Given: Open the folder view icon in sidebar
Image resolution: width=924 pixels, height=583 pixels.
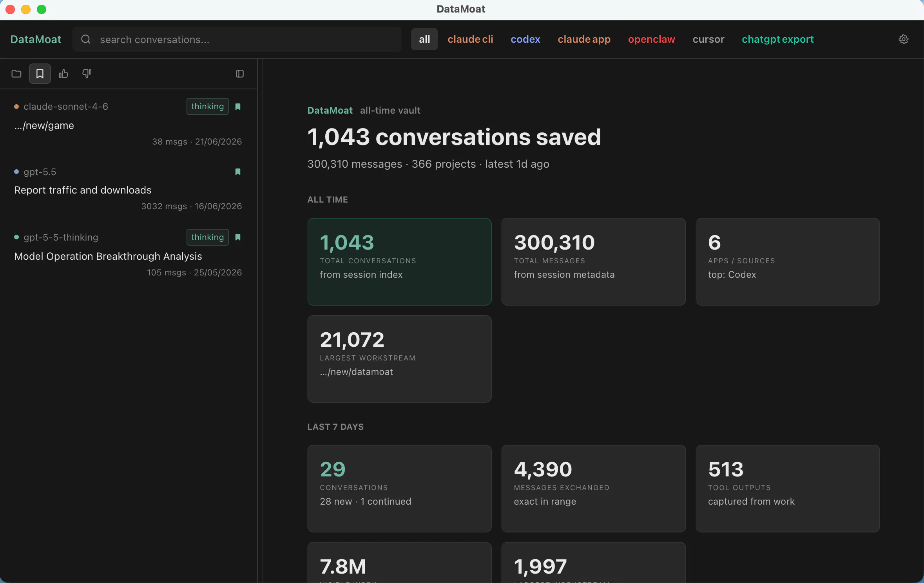Looking at the screenshot, I should click(16, 74).
